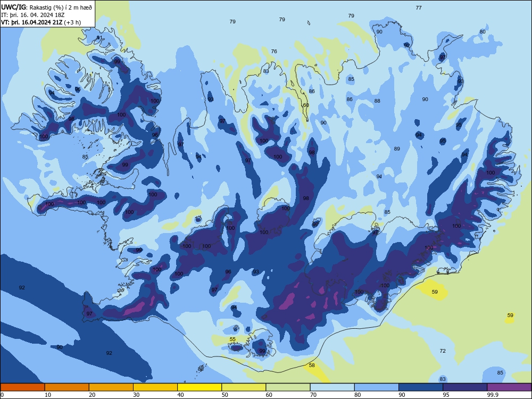Select the pale blue 70–80 legend swatch
532x399 pixels.
pyautogui.click(x=332, y=387)
